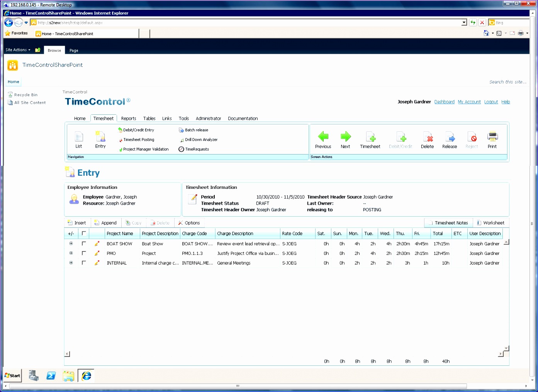
Task: Refresh the page in Internet Explorer
Action: click(473, 22)
